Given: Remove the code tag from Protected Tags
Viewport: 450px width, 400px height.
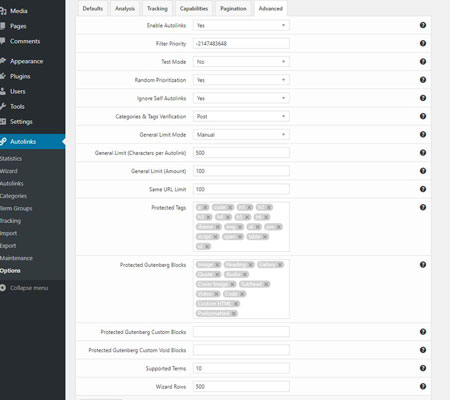Looking at the screenshot, I should point(230,207).
